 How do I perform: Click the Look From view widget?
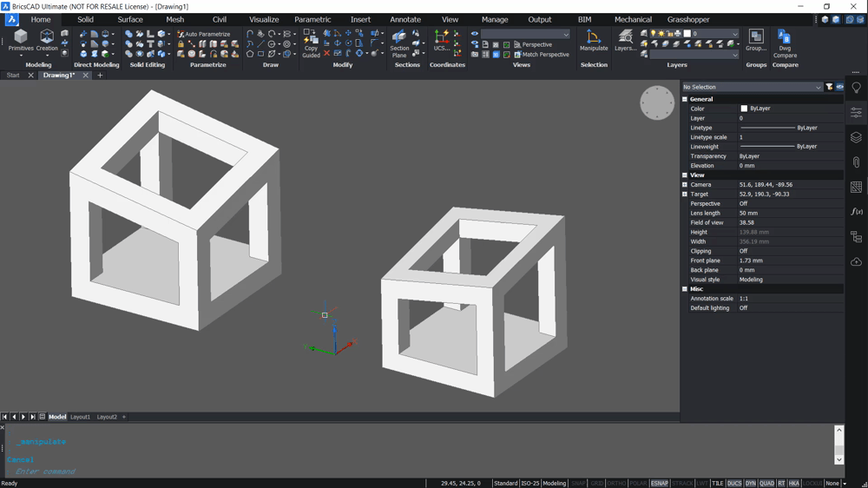(x=657, y=102)
